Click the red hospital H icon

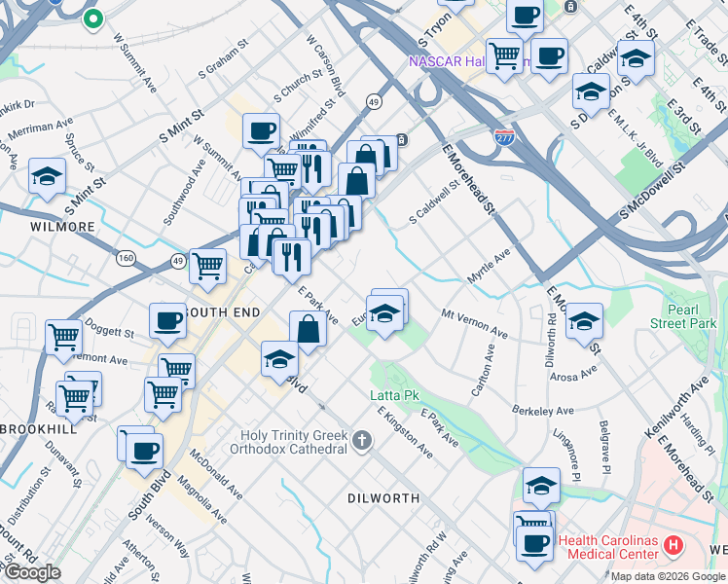click(x=673, y=545)
